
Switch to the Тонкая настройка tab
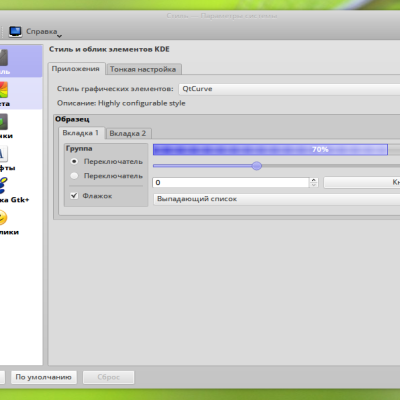pos(143,69)
